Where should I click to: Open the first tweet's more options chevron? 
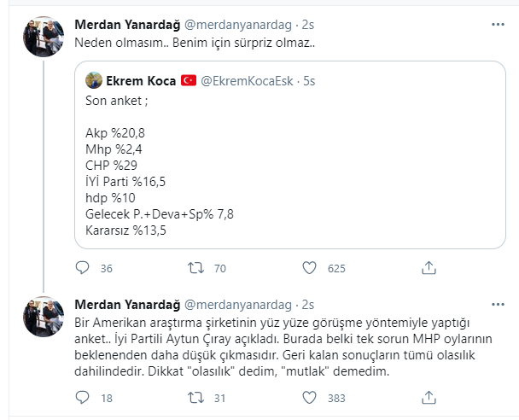point(494,24)
